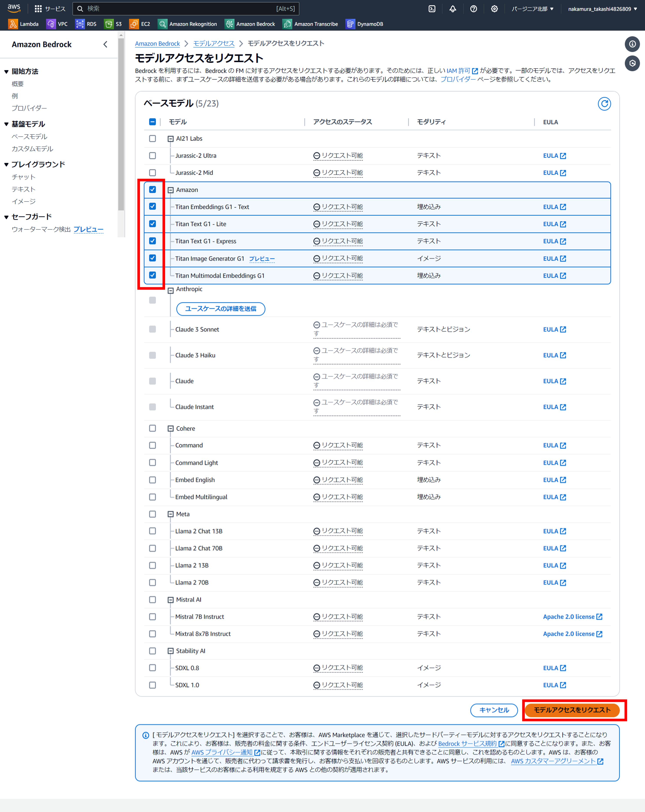Image resolution: width=645 pixels, height=812 pixels.
Task: Click the orange モデルアクセスをリクエスト button
Action: coord(572,710)
